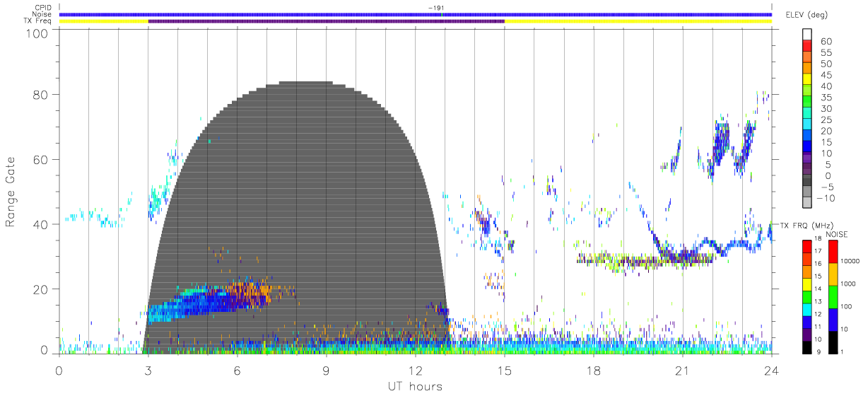Pick the yellow swatch in elevation colorbar
This screenshot has height=401, width=868.
(x=808, y=79)
